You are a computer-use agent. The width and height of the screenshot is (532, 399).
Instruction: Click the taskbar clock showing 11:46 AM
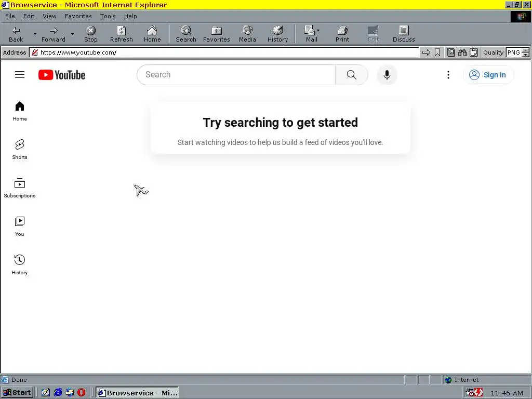(x=507, y=393)
